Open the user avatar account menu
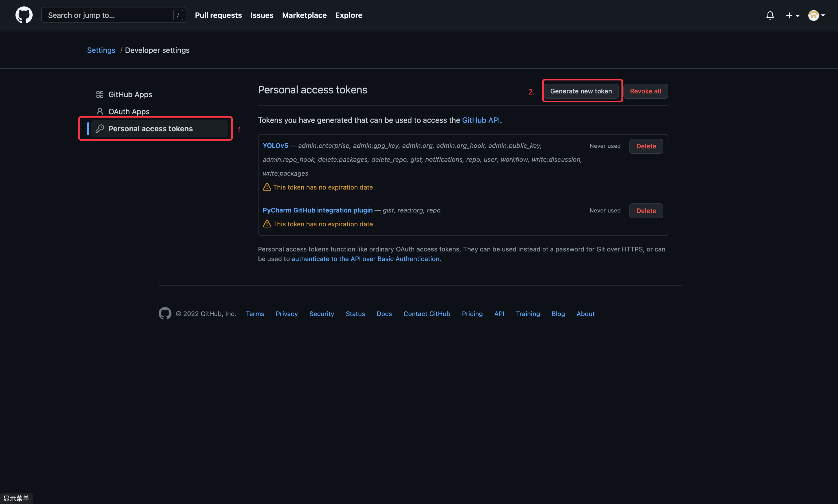Screen dimensions: 838x504 (x=816, y=15)
